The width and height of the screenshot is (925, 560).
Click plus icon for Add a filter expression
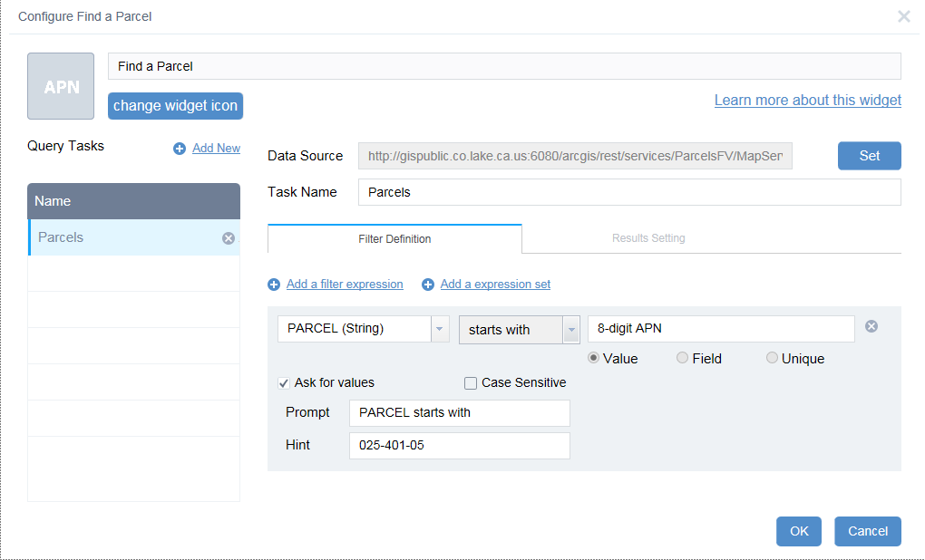pos(274,285)
